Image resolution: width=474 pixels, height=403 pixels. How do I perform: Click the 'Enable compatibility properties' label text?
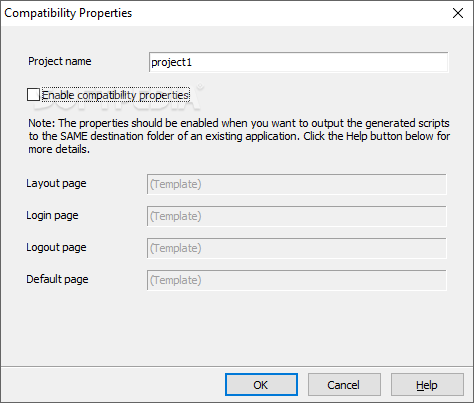(x=116, y=95)
